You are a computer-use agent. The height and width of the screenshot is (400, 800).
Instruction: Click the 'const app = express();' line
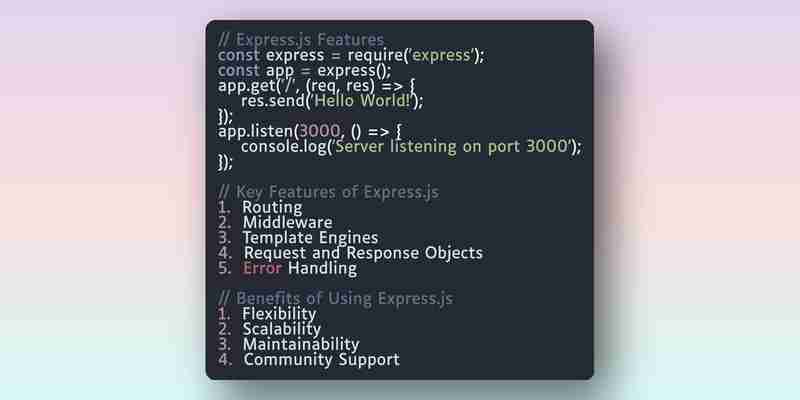coord(305,70)
